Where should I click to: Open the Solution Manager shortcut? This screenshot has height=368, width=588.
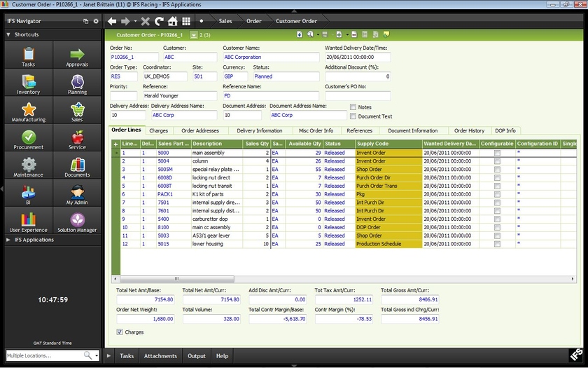click(x=77, y=220)
